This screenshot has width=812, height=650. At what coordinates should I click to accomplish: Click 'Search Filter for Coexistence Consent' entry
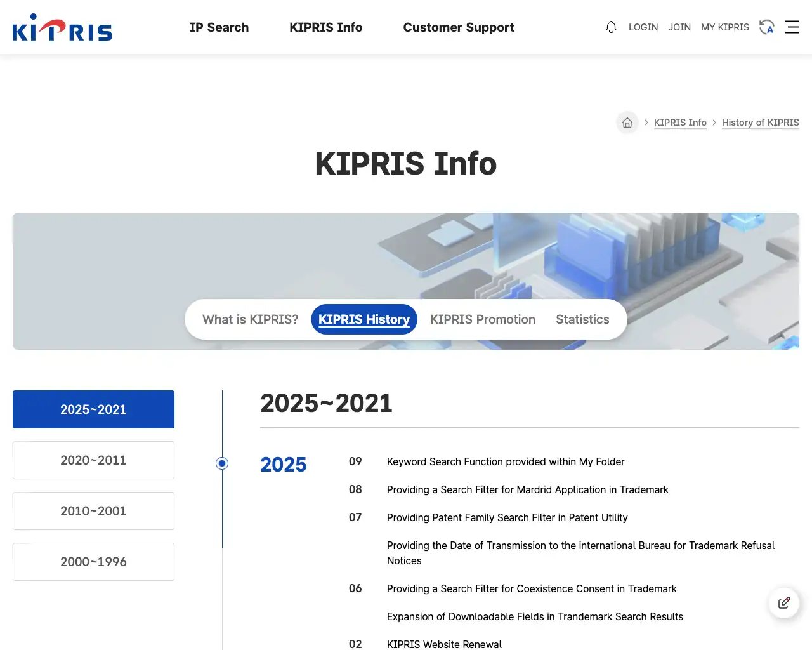(532, 589)
